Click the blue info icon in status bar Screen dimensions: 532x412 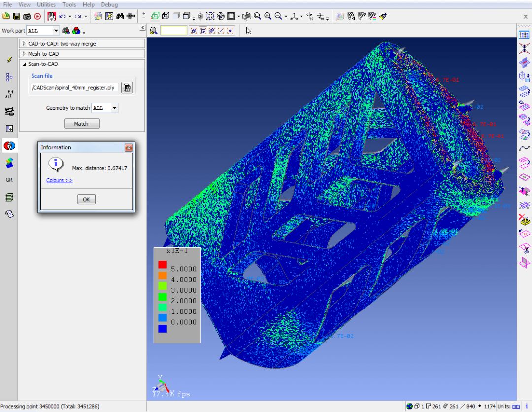click(x=527, y=406)
